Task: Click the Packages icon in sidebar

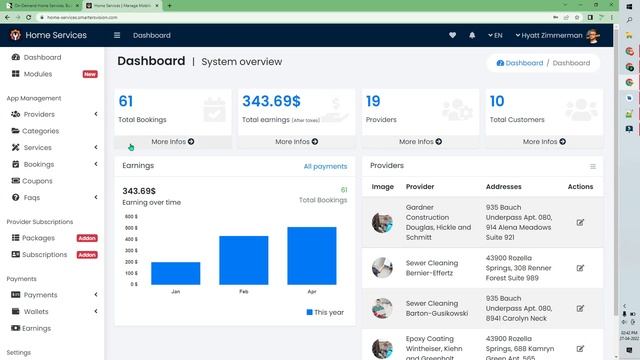Action: [x=16, y=238]
